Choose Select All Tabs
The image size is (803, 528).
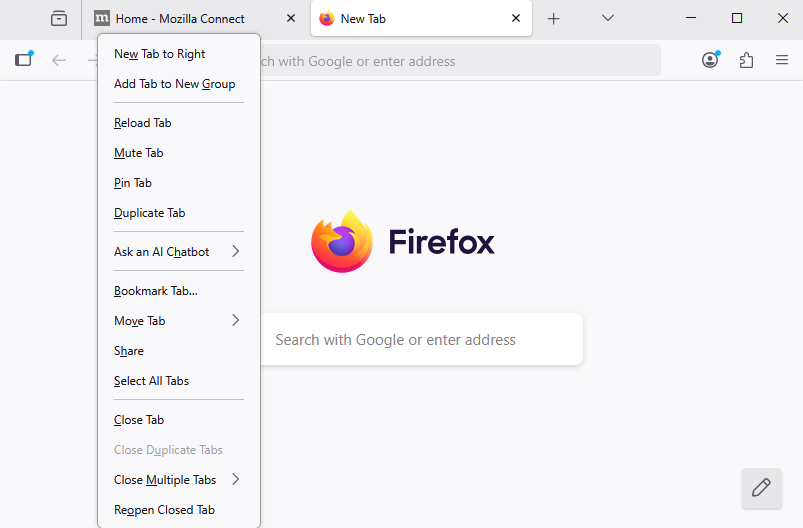tap(179, 381)
